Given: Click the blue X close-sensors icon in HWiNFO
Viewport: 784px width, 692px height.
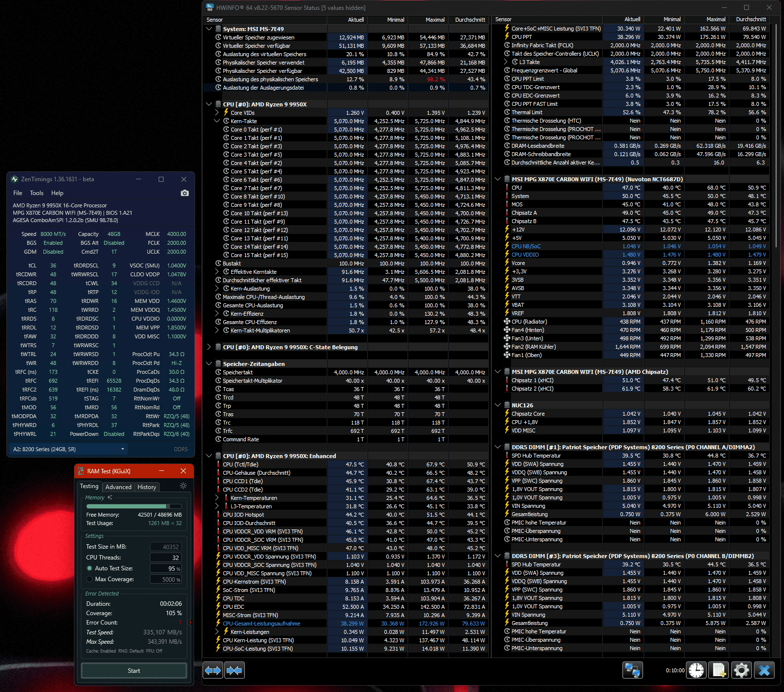Looking at the screenshot, I should [764, 670].
